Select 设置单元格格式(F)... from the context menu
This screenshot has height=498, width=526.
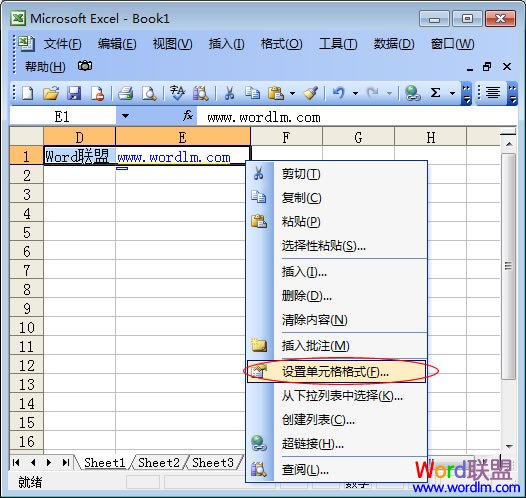click(336, 372)
